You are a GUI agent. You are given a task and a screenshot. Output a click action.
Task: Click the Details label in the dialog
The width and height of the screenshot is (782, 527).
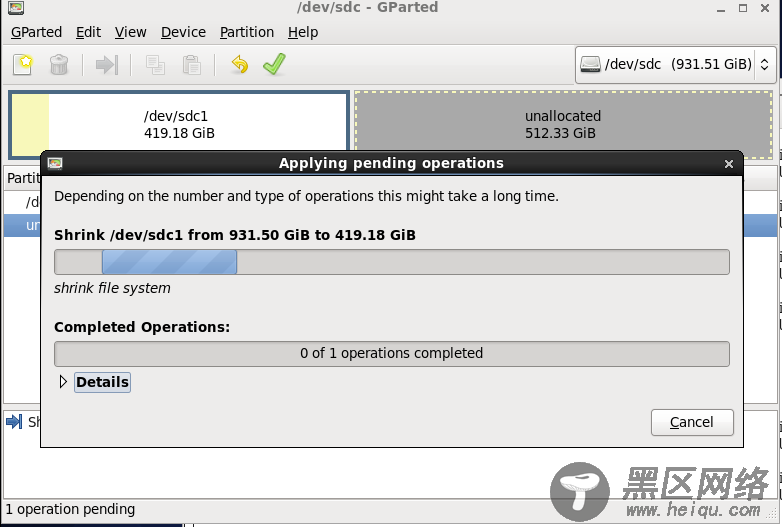(102, 382)
